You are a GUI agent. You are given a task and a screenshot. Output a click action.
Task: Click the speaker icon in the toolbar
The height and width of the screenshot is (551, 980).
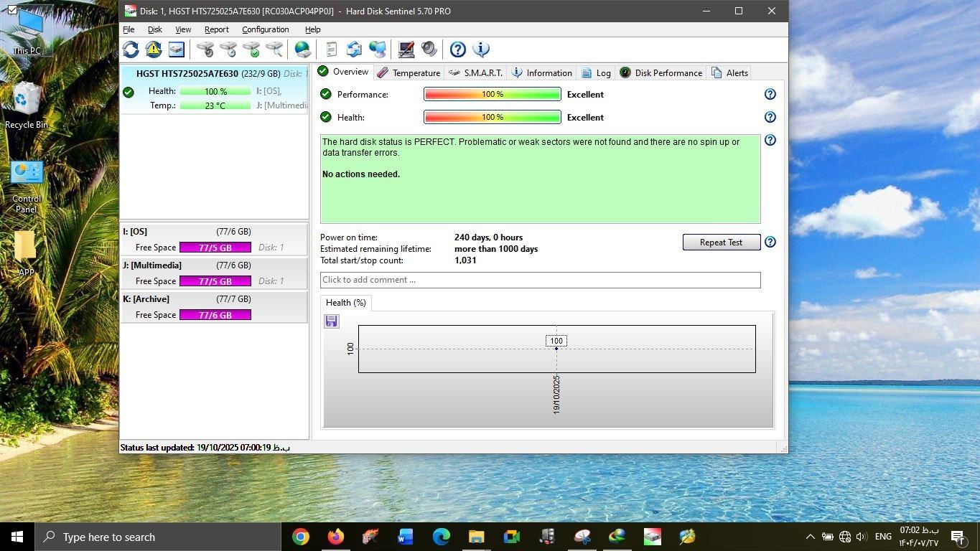tap(429, 50)
